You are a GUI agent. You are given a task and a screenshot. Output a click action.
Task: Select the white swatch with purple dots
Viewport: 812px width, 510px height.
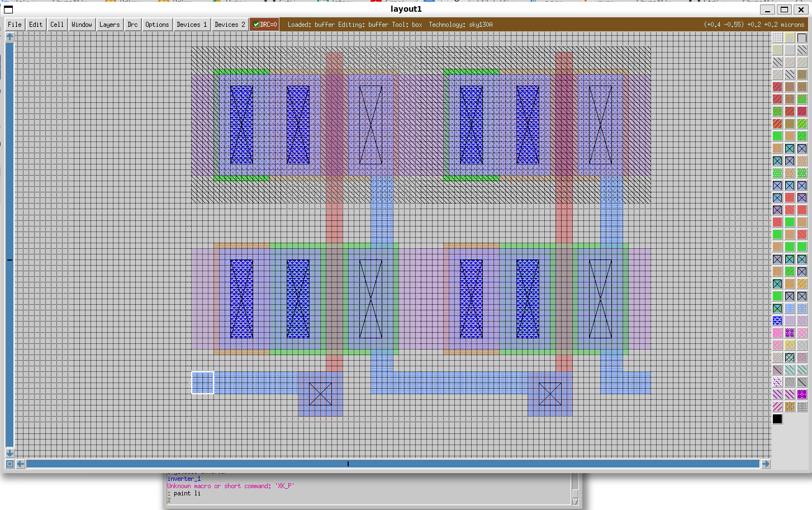coord(777,382)
